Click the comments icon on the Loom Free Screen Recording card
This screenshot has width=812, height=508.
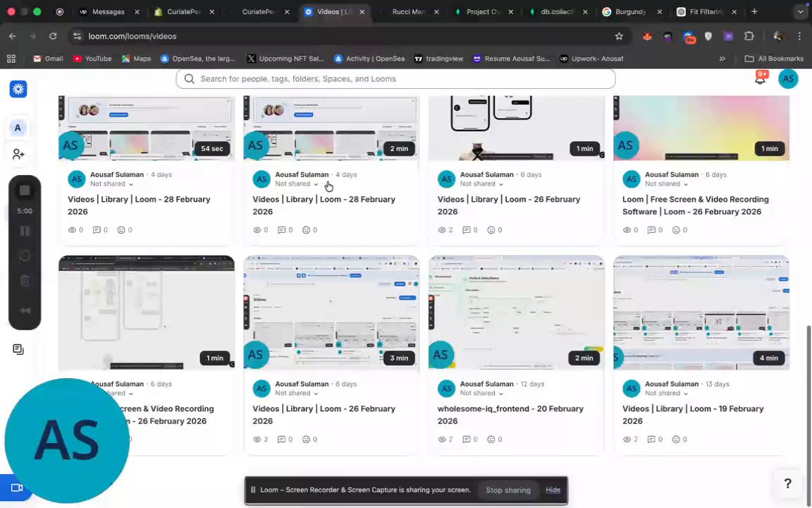651,230
